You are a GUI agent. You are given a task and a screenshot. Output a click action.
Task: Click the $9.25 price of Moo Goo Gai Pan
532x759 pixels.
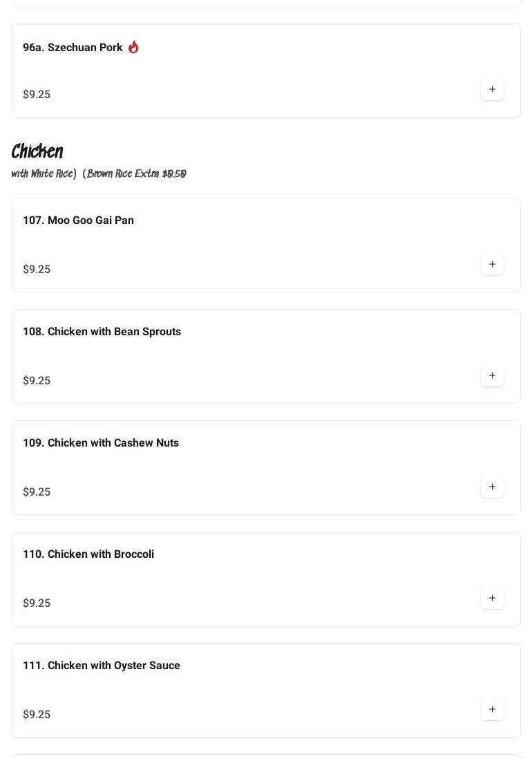37,270
